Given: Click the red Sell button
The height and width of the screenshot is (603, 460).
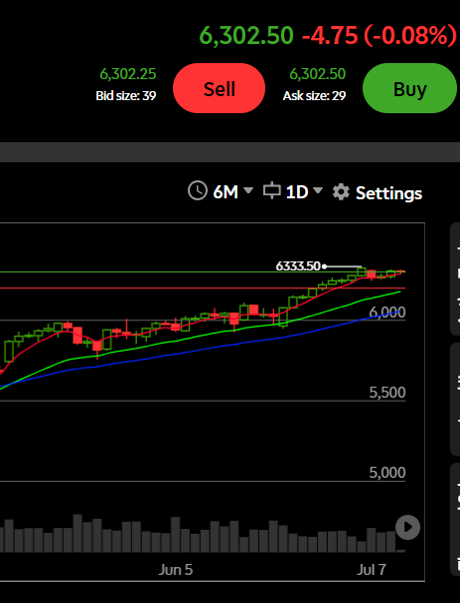Looking at the screenshot, I should 219,88.
